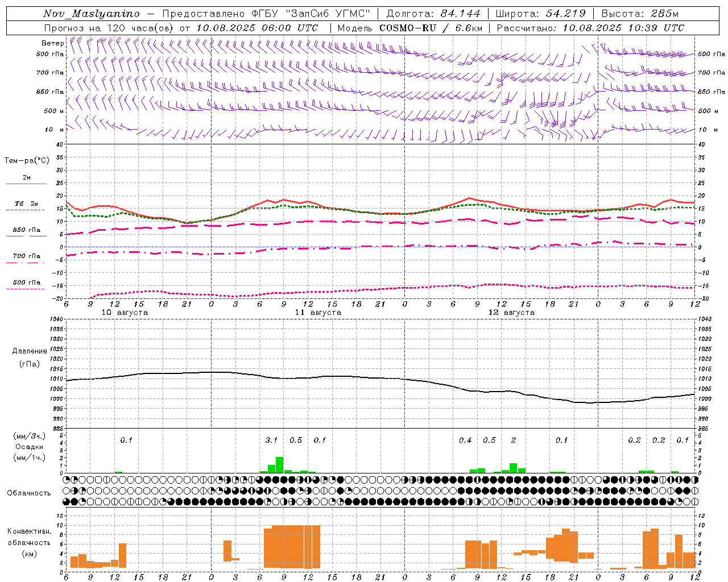Screen dimensions: 728x582
Task: Click the tallest green precipitation bar on 11 августа
Action: 279,465
